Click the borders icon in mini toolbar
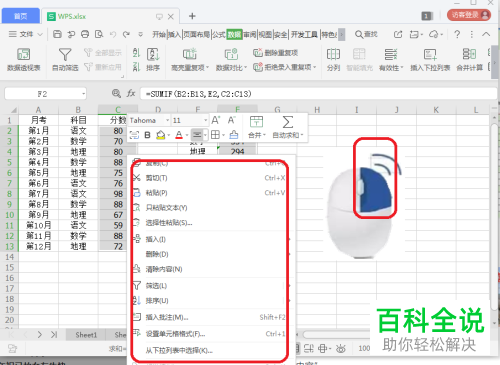The width and height of the screenshot is (500, 365). click(215, 135)
